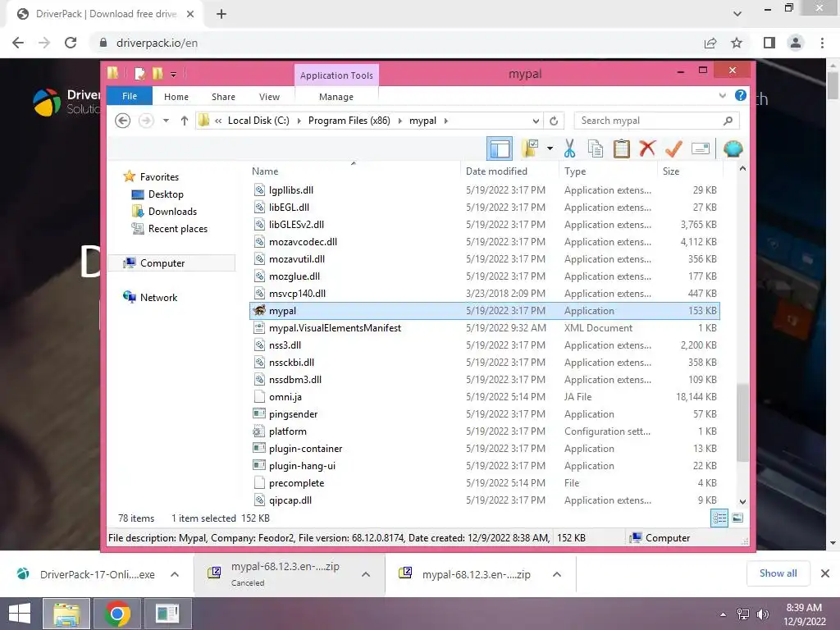Select the plugin-container application icon
The image size is (840, 630).
(259, 448)
